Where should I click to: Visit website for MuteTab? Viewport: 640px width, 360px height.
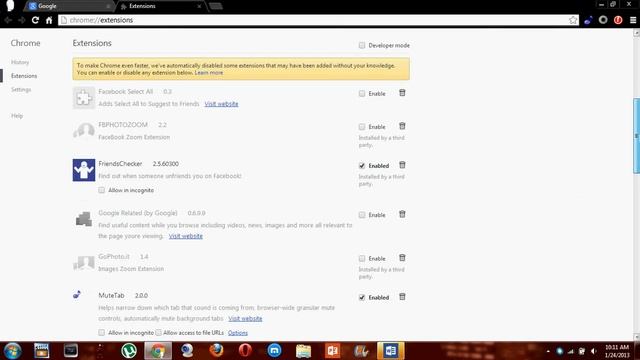point(245,318)
